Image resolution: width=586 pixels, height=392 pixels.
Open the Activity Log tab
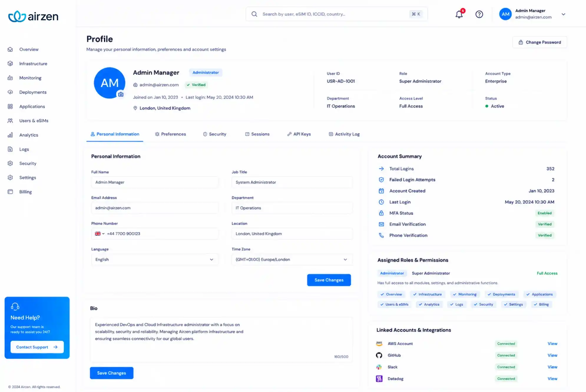pyautogui.click(x=344, y=134)
